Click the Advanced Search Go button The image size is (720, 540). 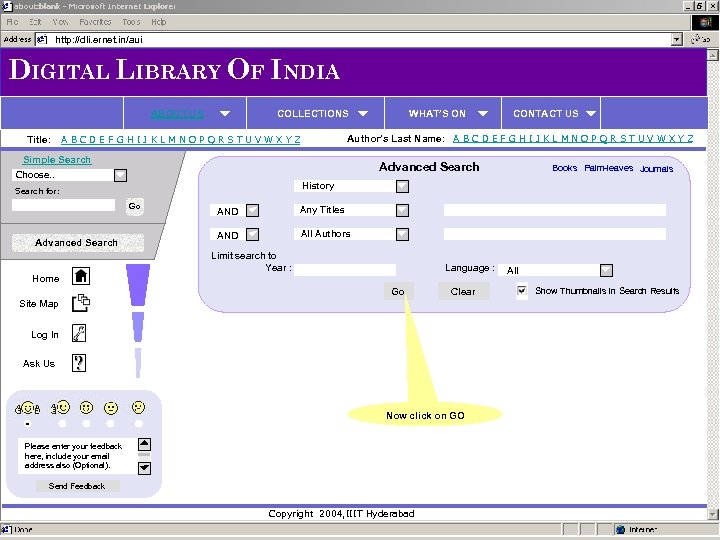pyautogui.click(x=398, y=291)
